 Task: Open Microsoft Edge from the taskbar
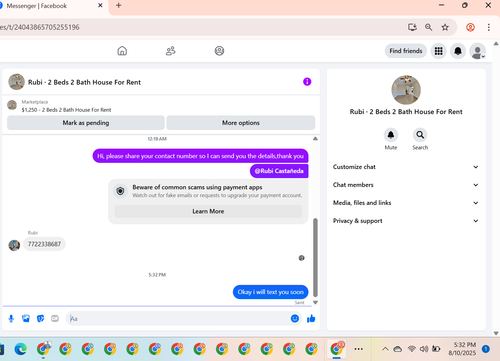click(x=21, y=349)
